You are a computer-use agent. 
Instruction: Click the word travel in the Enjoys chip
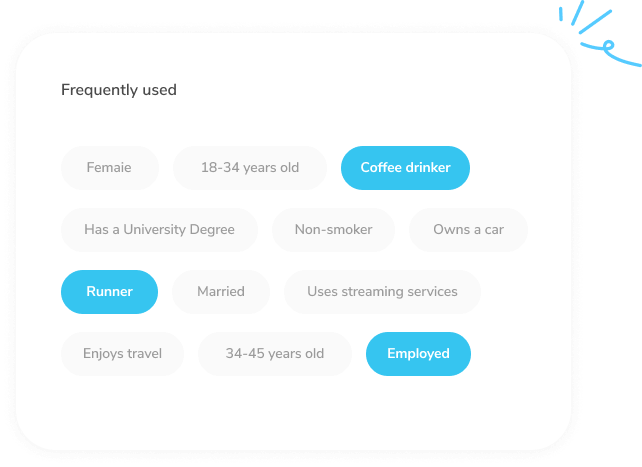[x=144, y=354]
